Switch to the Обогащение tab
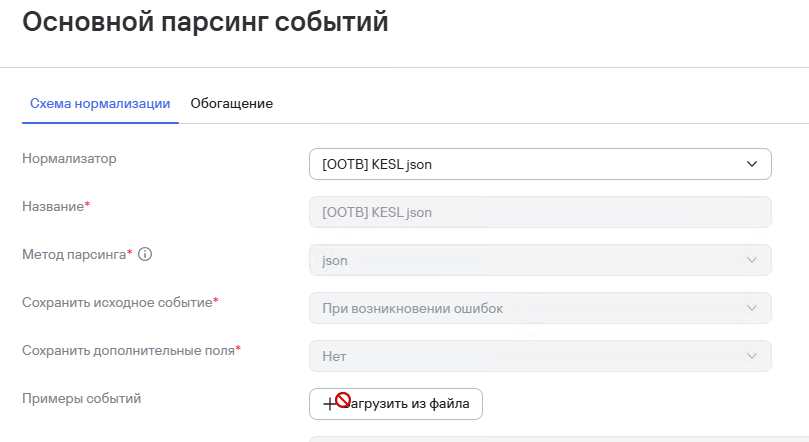Viewport: 809px width, 442px height. (232, 104)
